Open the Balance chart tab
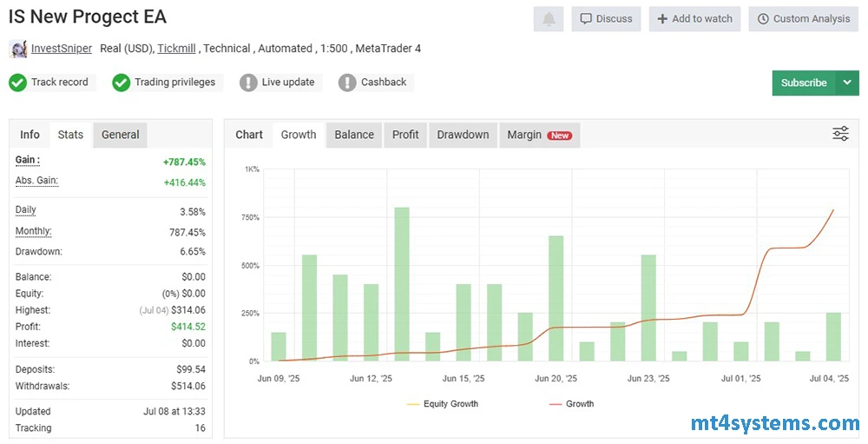868x444 pixels. point(354,135)
